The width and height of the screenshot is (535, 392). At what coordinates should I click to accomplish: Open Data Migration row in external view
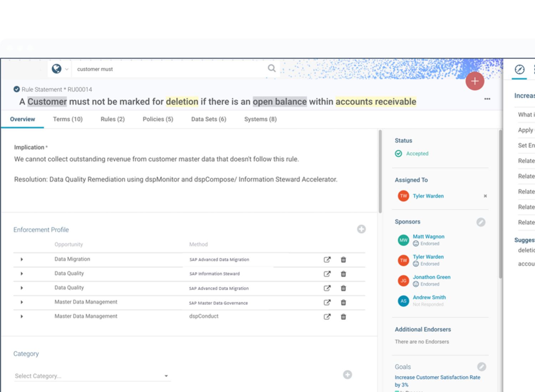pyautogui.click(x=327, y=260)
